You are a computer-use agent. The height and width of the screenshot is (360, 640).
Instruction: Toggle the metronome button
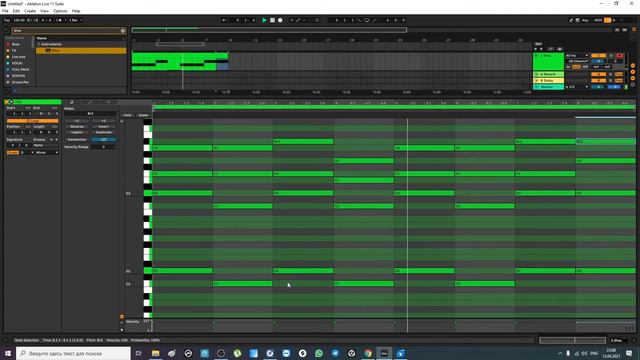tap(59, 20)
